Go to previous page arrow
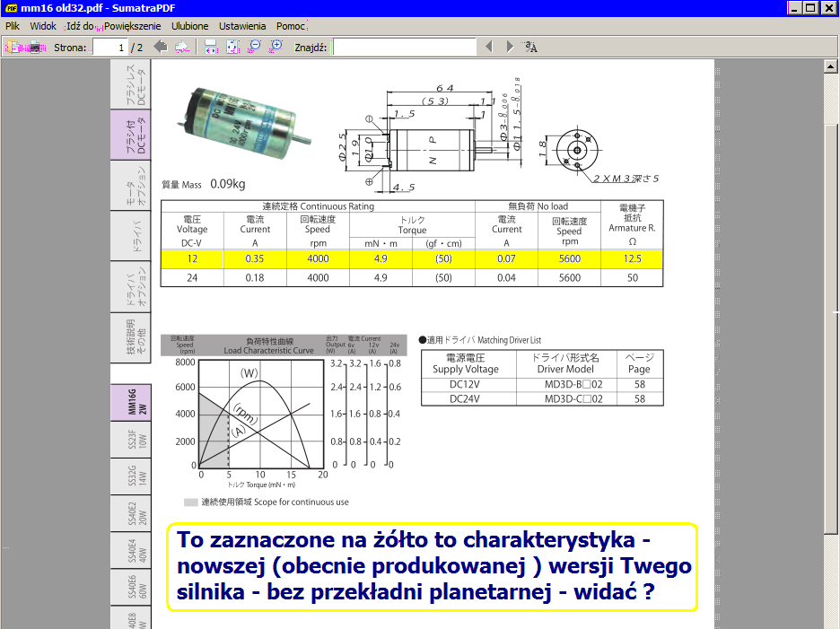Viewport: 840px width, 629px height. tap(160, 48)
